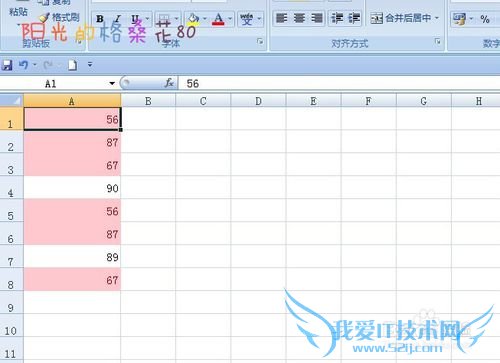Save the workbook with the floppy icon

(x=7, y=65)
